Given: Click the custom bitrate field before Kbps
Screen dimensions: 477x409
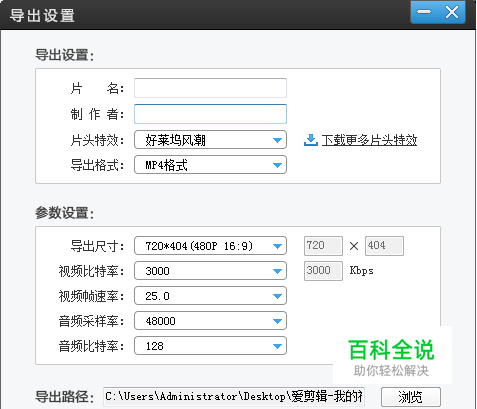Looking at the screenshot, I should tap(323, 271).
